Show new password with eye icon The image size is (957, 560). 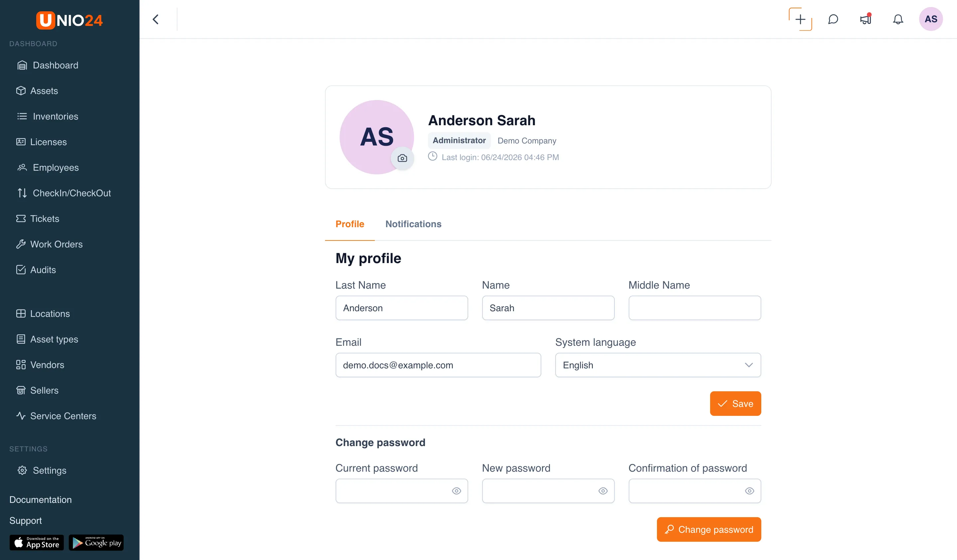pos(603,491)
